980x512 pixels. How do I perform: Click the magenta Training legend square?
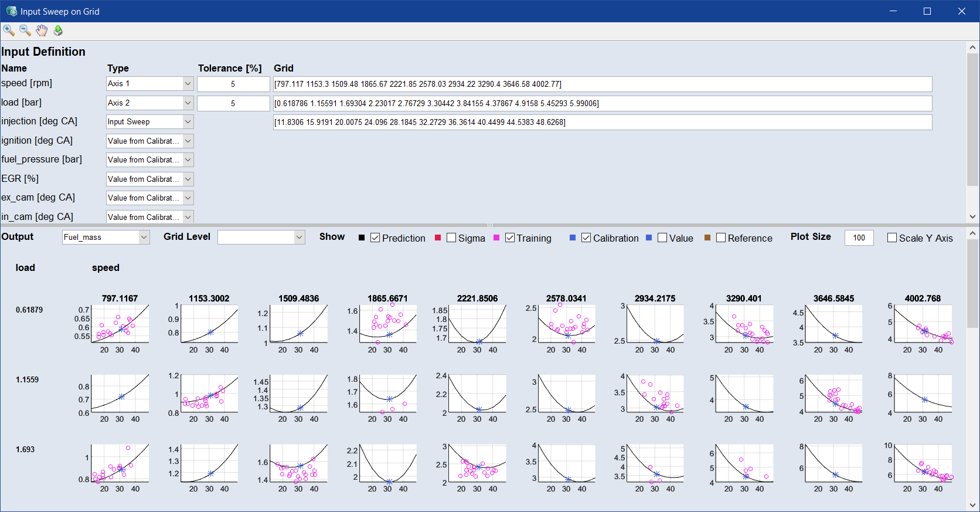tap(496, 238)
